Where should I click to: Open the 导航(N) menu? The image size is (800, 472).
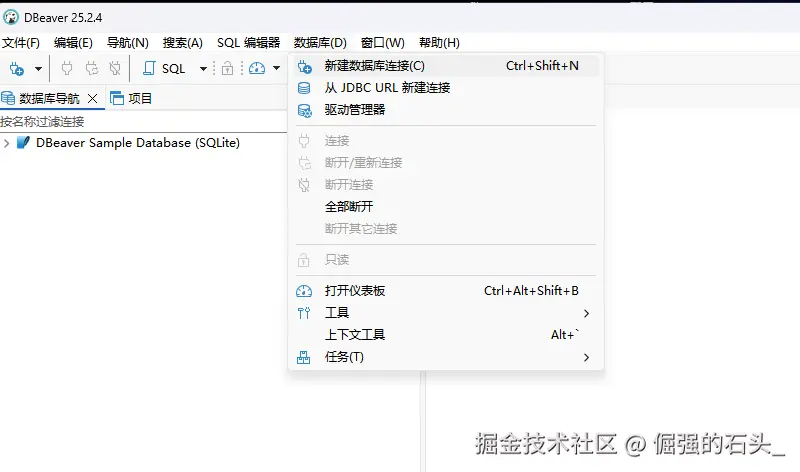(x=128, y=42)
